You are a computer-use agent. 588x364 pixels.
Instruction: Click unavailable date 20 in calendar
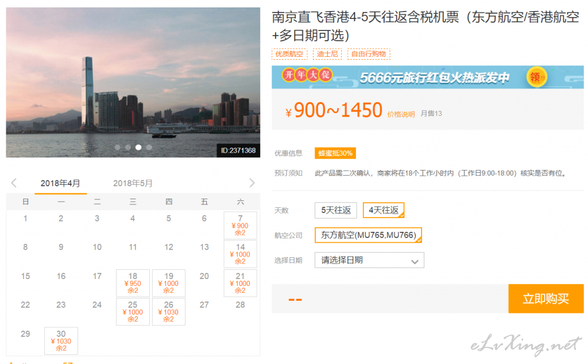tap(204, 276)
